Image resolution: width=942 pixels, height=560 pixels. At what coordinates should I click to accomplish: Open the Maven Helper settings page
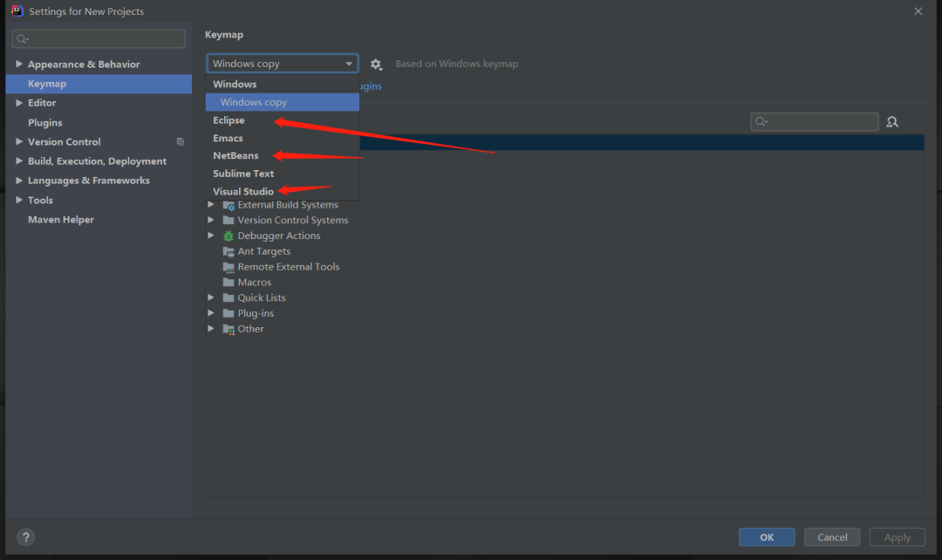pyautogui.click(x=99, y=220)
